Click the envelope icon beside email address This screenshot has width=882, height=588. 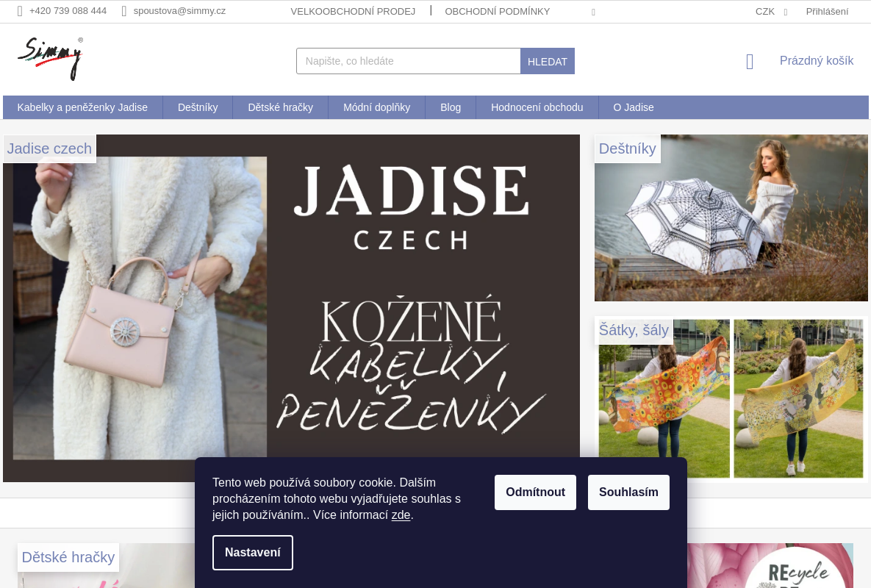pyautogui.click(x=124, y=11)
